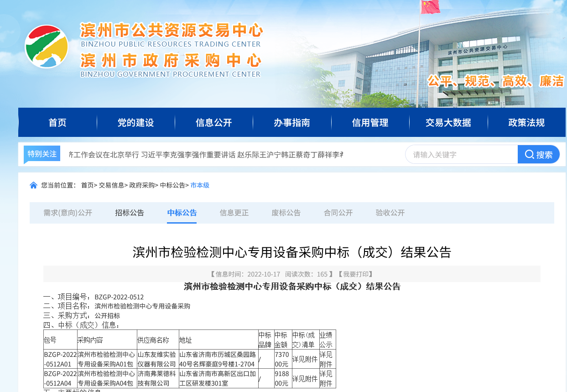Go to 政府采购 in the breadcrumb

coord(142,185)
